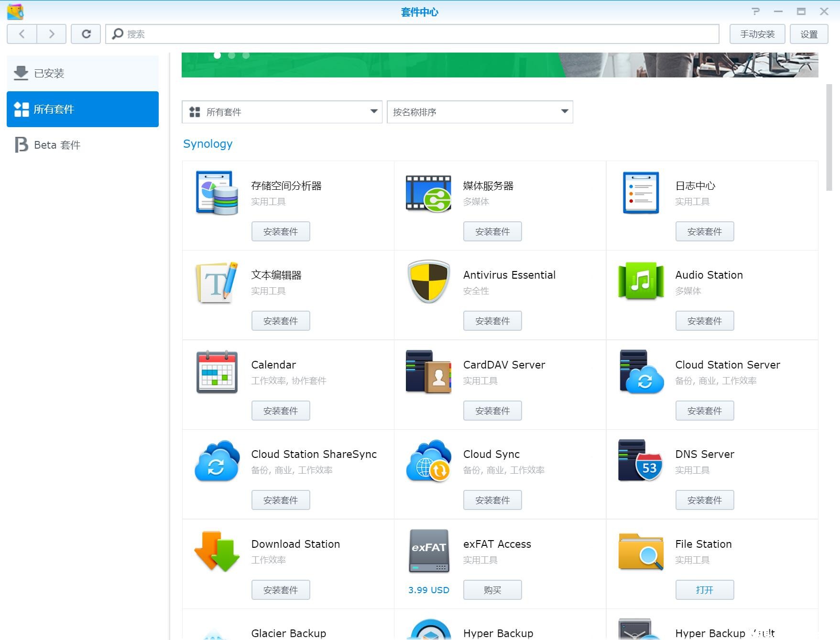Click the exFAT Access drive icon
The height and width of the screenshot is (640, 840).
click(x=428, y=551)
